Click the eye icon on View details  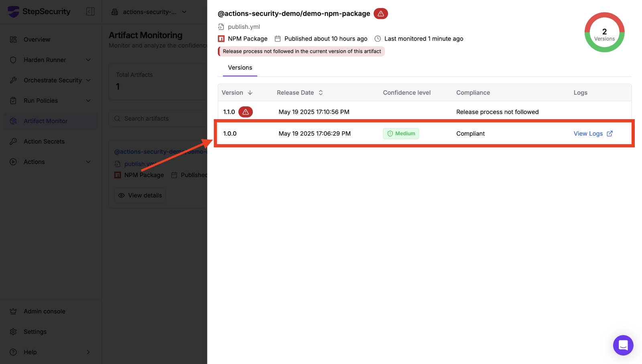121,195
